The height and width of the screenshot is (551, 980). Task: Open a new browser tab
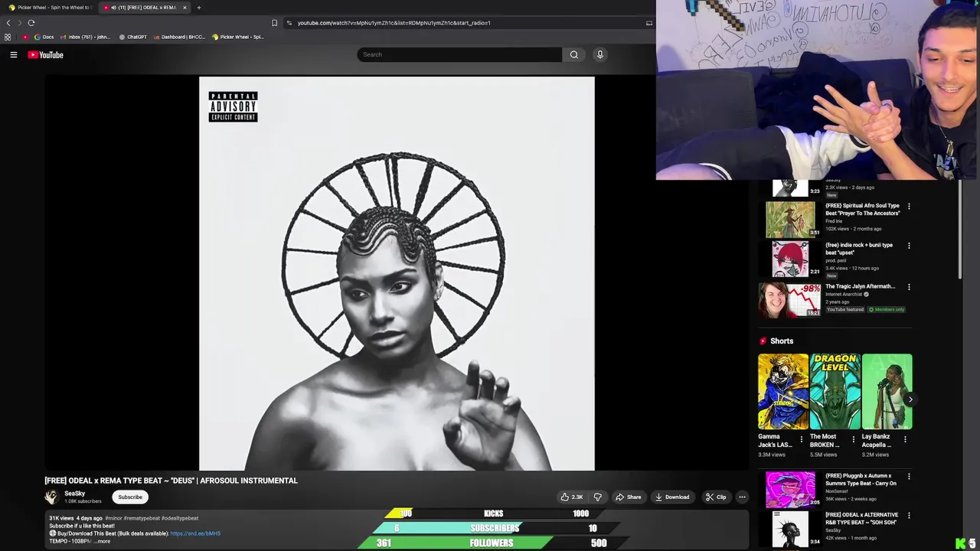(x=198, y=8)
